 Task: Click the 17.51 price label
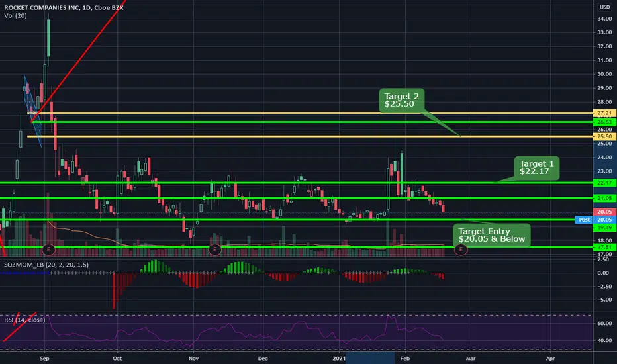click(x=604, y=247)
